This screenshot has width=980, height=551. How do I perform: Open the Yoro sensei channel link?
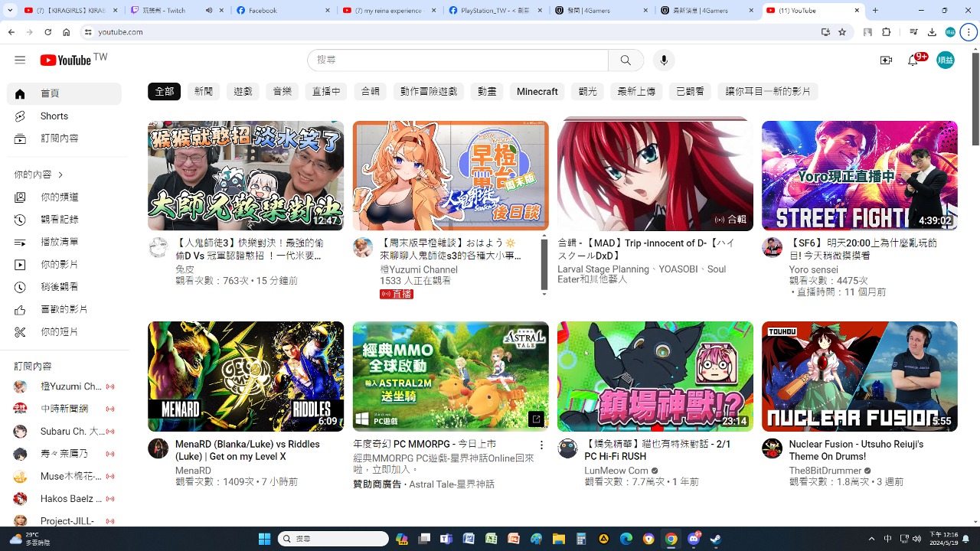click(813, 269)
